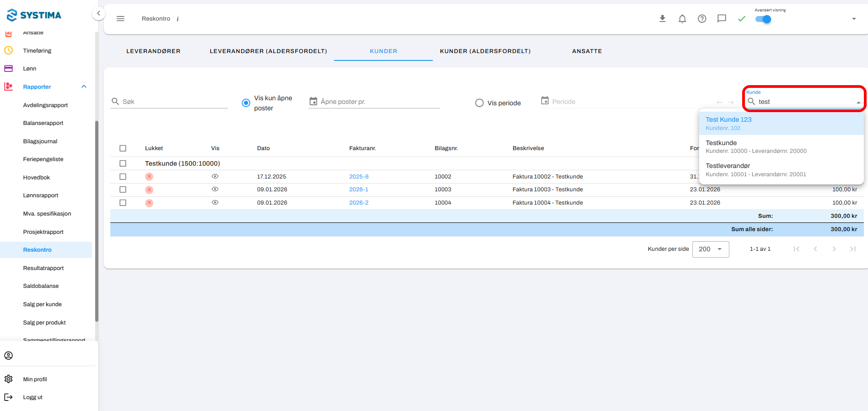868x411 pixels.
Task: Click the info icon beside Reskontro title
Action: pos(178,19)
